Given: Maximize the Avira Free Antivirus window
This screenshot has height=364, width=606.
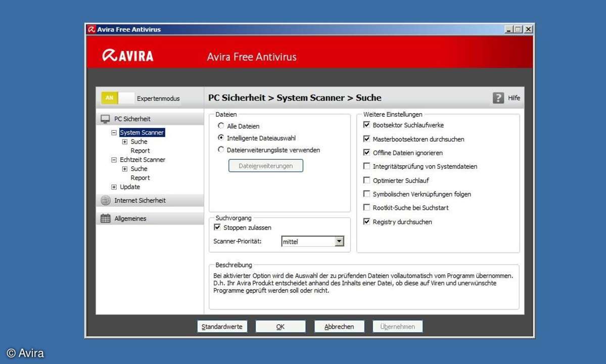Looking at the screenshot, I should pos(518,29).
